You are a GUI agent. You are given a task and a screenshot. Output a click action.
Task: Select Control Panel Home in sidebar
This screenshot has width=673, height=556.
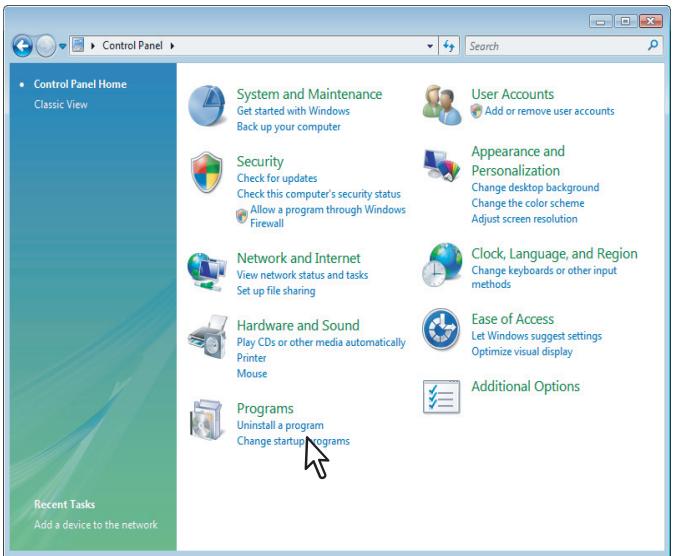click(80, 84)
